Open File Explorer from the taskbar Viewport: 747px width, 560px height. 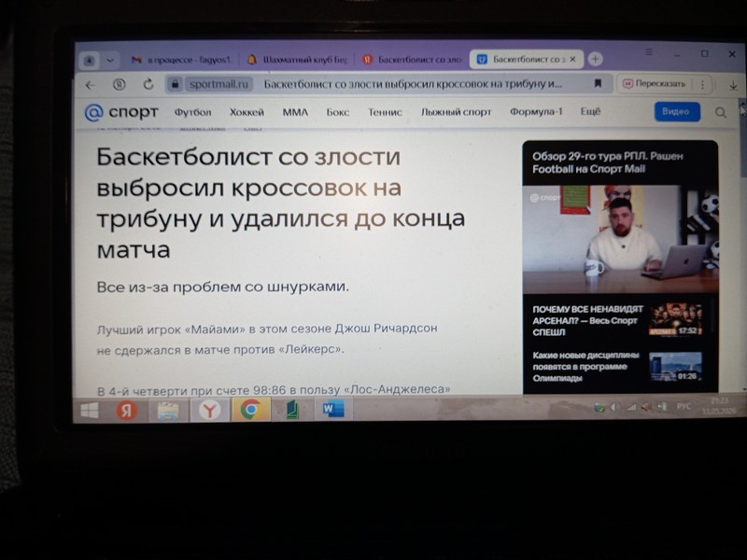click(168, 411)
